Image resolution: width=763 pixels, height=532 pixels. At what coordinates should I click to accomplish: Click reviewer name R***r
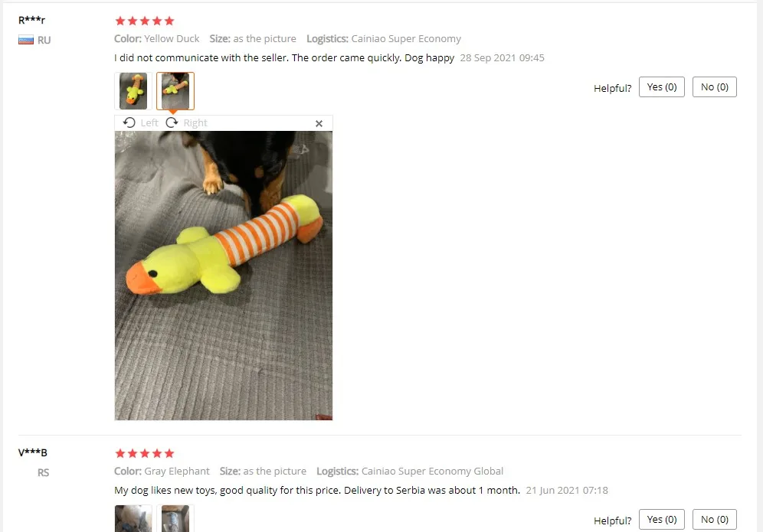click(x=31, y=21)
